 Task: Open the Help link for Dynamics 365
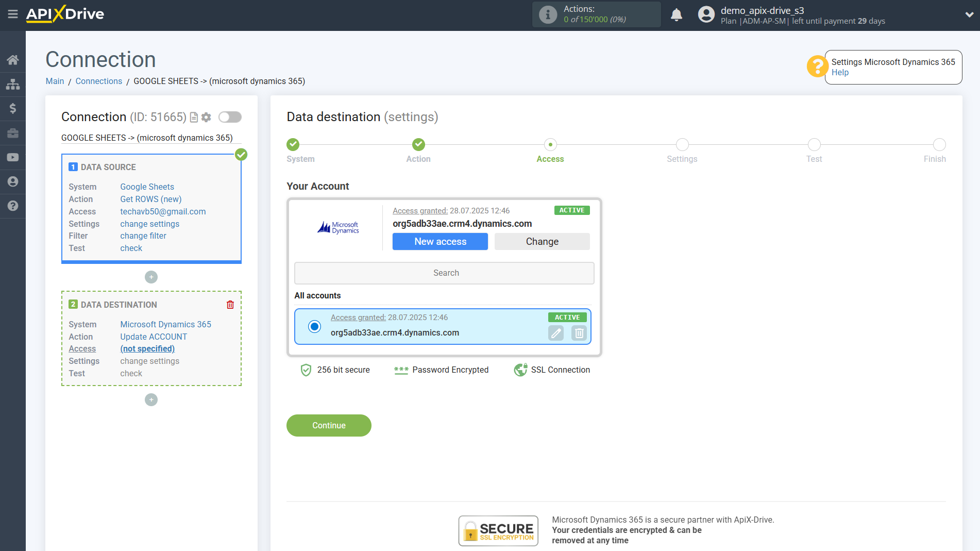click(840, 73)
